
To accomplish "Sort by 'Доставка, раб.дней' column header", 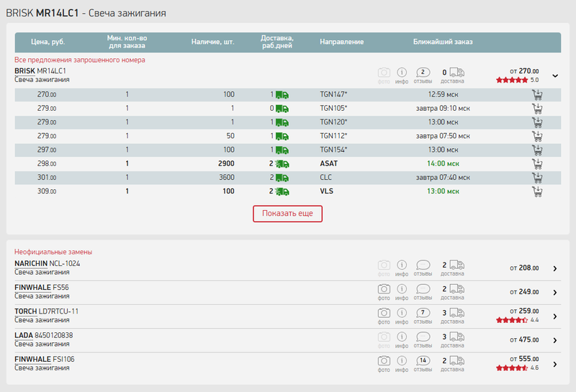I will 277,42.
